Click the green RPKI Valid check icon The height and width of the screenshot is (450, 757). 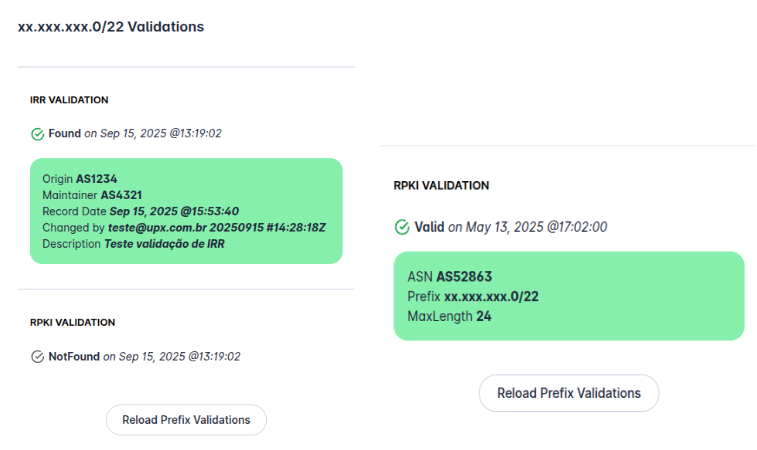click(x=402, y=227)
